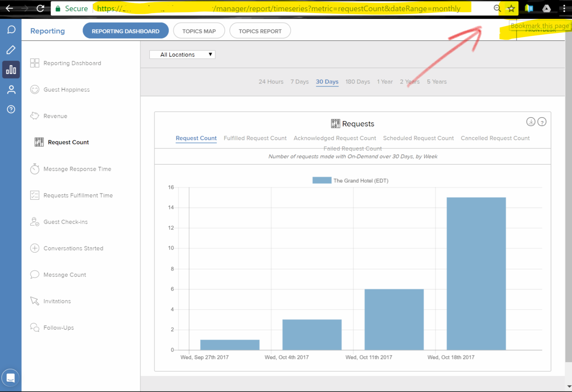Click the Guest Check-ins person icon
Viewport: 572px width, 392px height.
pos(35,222)
